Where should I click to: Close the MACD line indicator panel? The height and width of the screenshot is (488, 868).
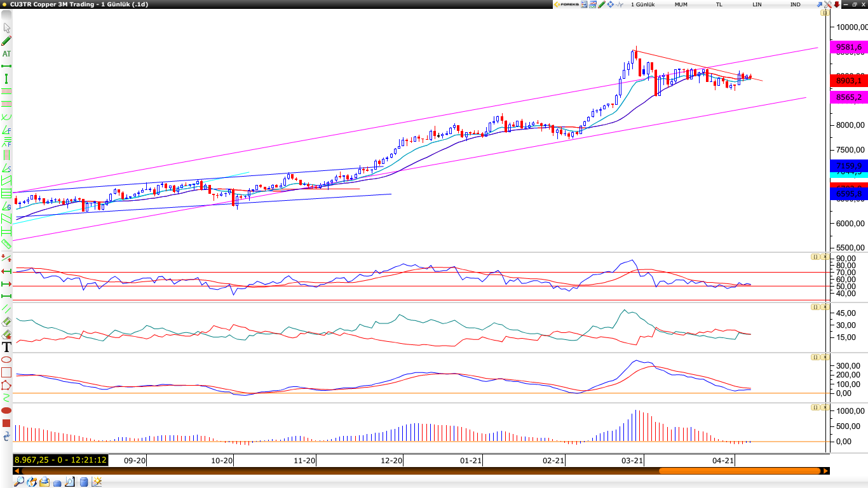pos(825,357)
